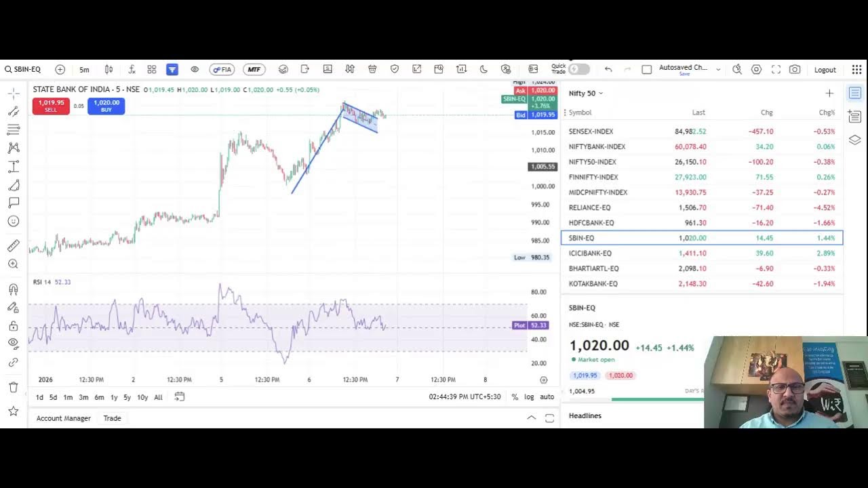
Task: Open favorites with the star icon
Action: coord(14,411)
